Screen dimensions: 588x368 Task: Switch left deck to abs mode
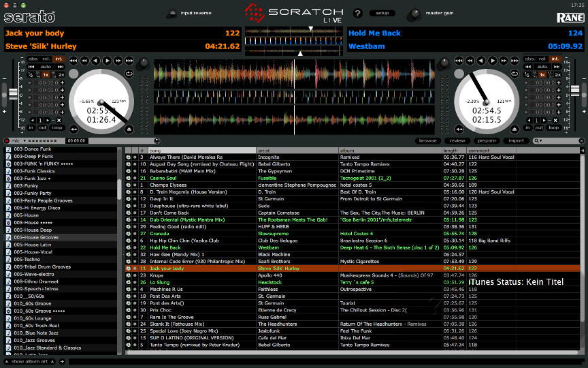pos(33,59)
